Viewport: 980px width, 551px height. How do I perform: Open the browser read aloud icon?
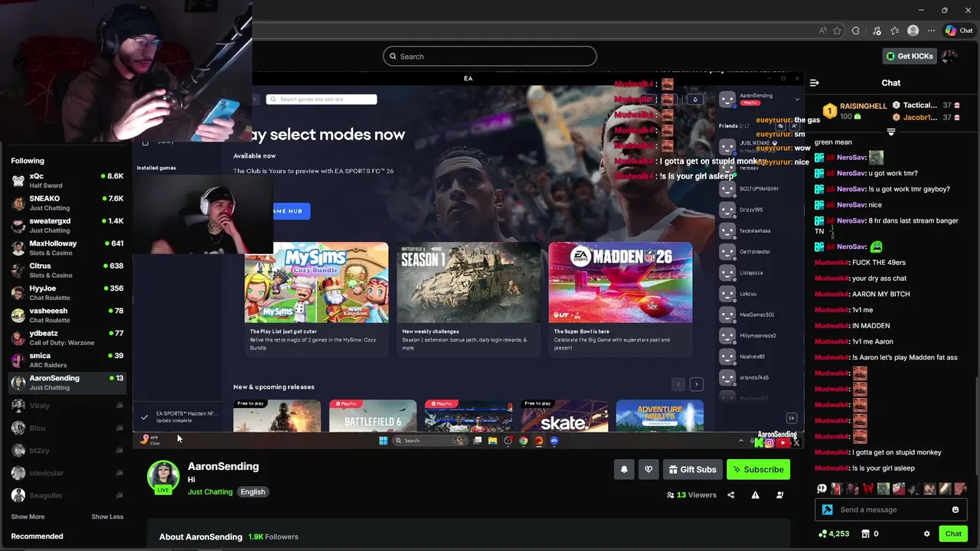[823, 31]
